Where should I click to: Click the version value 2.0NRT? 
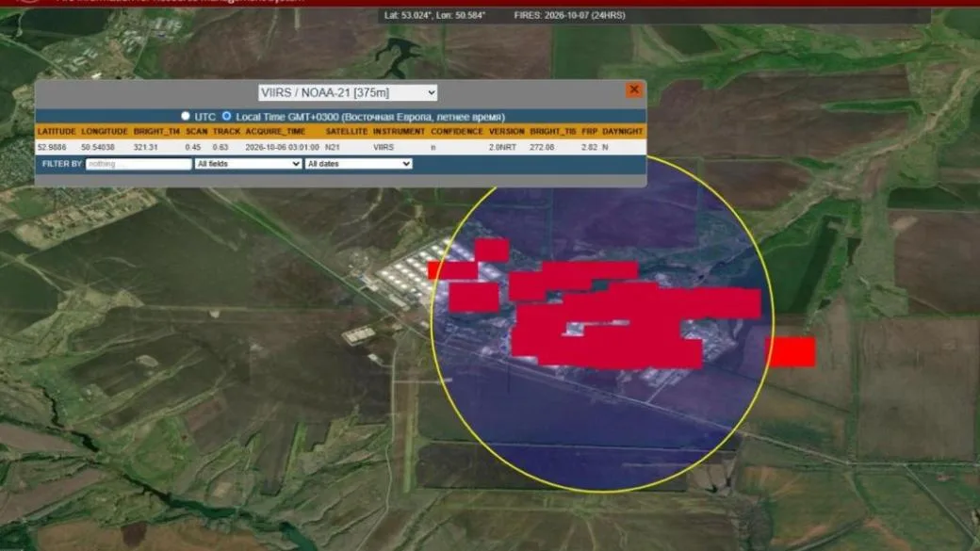pyautogui.click(x=502, y=148)
